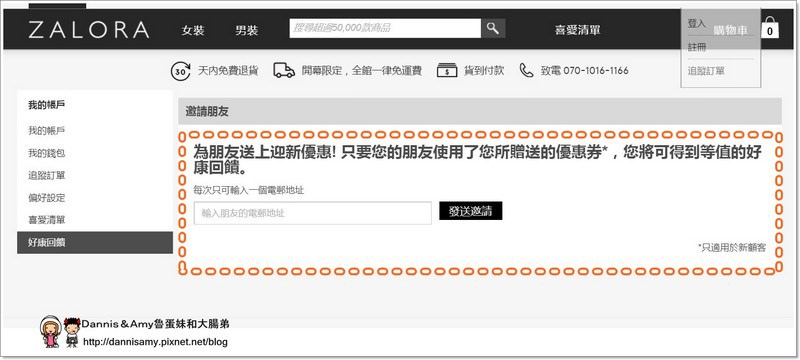Select 註冊 in the account dropdown
800x360 pixels.
697,47
